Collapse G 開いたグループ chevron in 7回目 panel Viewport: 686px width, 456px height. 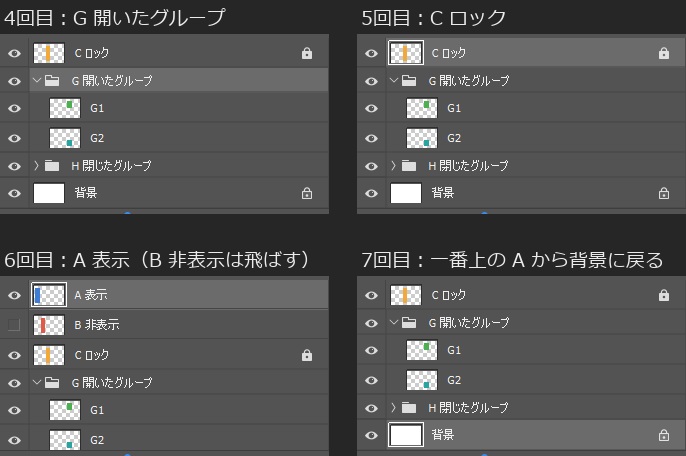pyautogui.click(x=394, y=323)
